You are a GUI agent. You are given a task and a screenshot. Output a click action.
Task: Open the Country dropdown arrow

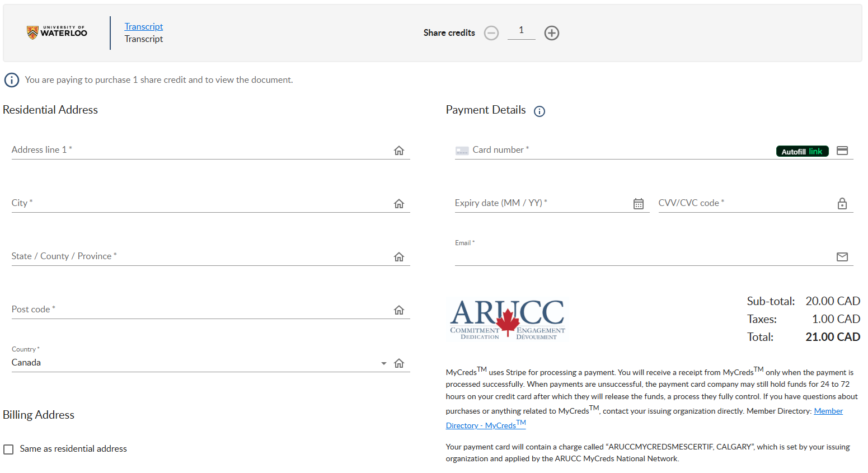click(x=383, y=363)
